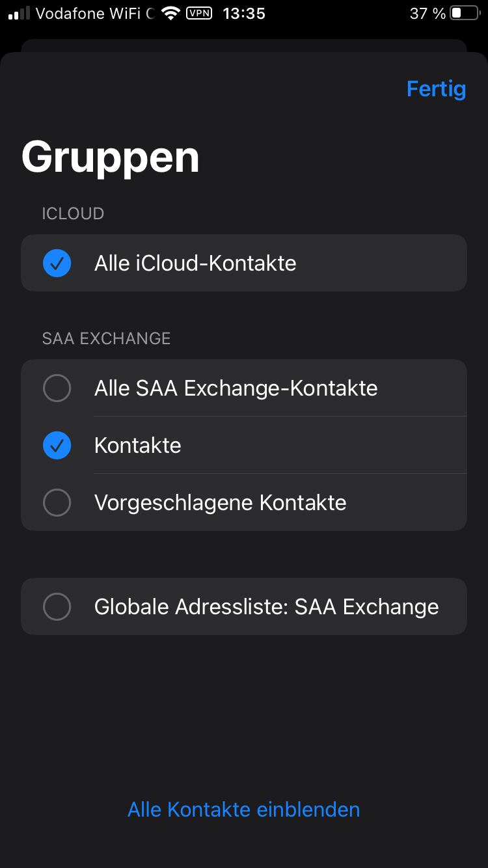Tap the Fertig button
This screenshot has height=868, width=488.
point(436,88)
